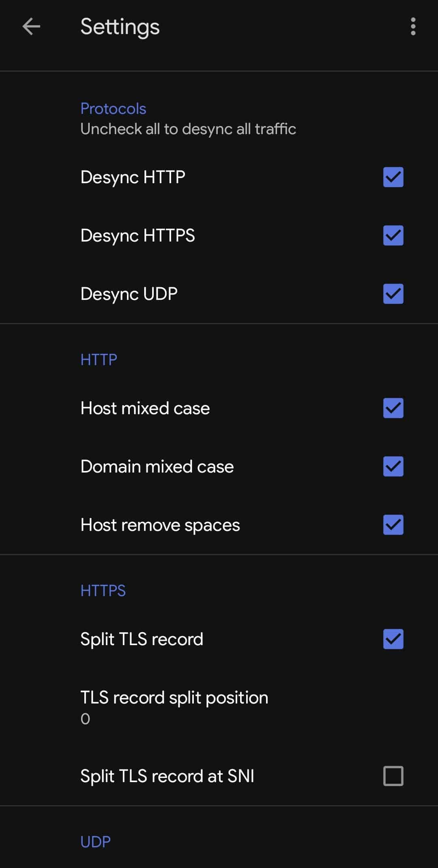
Task: Uncheck the Desync HTTP checkbox
Action: (x=393, y=177)
